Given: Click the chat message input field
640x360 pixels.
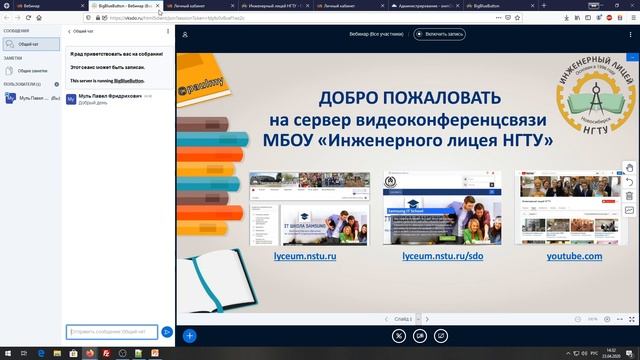Looking at the screenshot, I should click(x=112, y=332).
